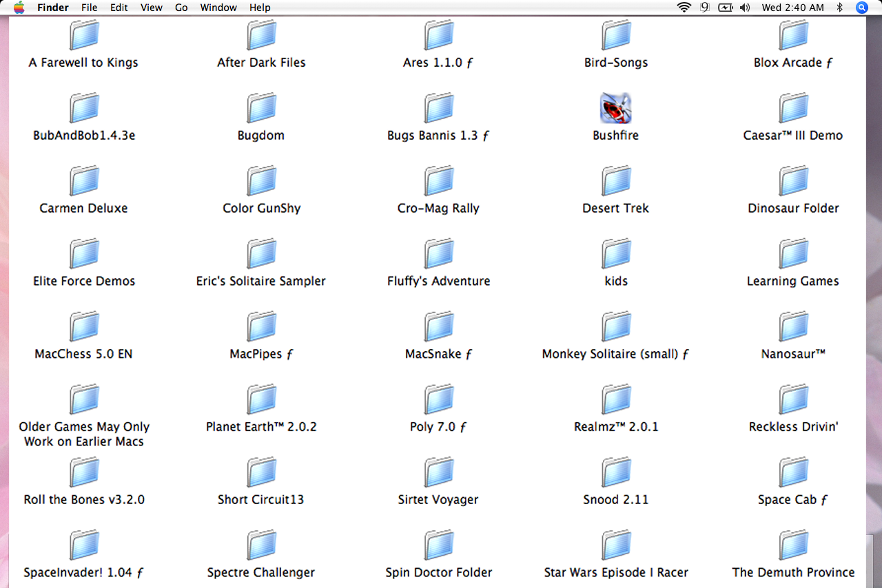Open the Bluetooth status menu
Viewport: 882px width, 588px height.
tap(839, 8)
